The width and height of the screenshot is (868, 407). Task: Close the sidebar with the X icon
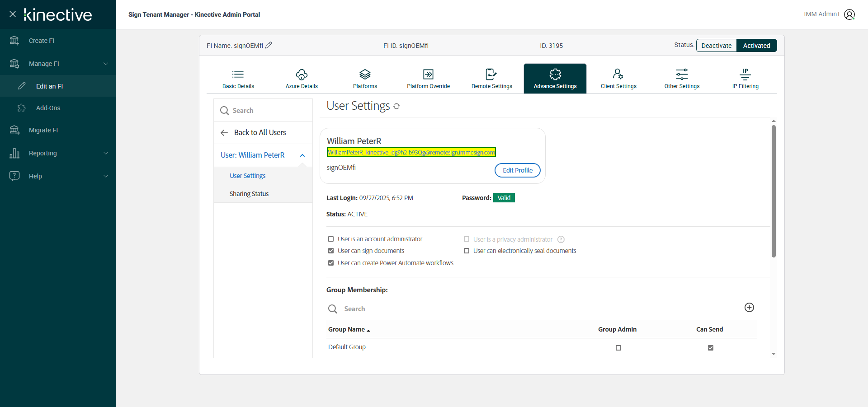(13, 14)
